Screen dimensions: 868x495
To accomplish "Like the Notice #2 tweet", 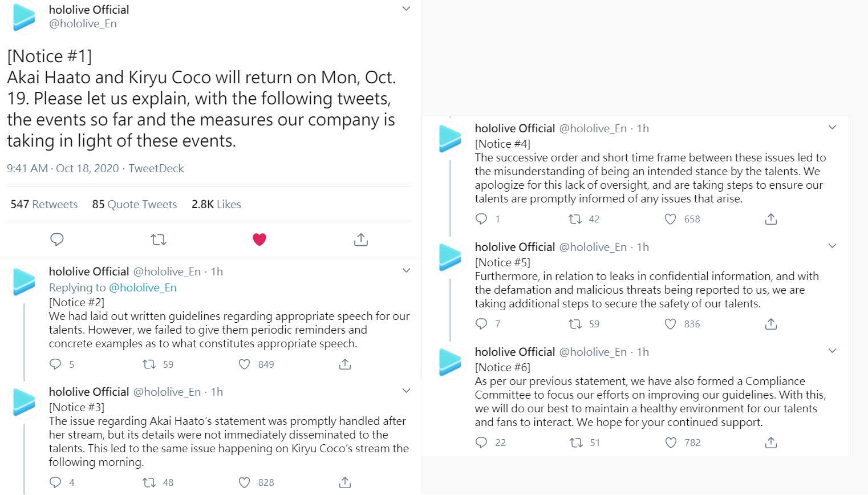I will click(x=245, y=364).
